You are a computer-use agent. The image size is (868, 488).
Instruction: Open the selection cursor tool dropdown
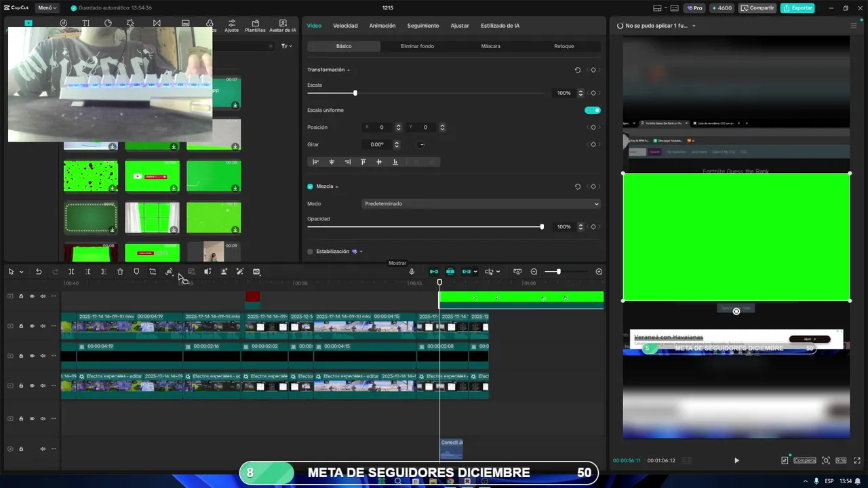(x=22, y=272)
